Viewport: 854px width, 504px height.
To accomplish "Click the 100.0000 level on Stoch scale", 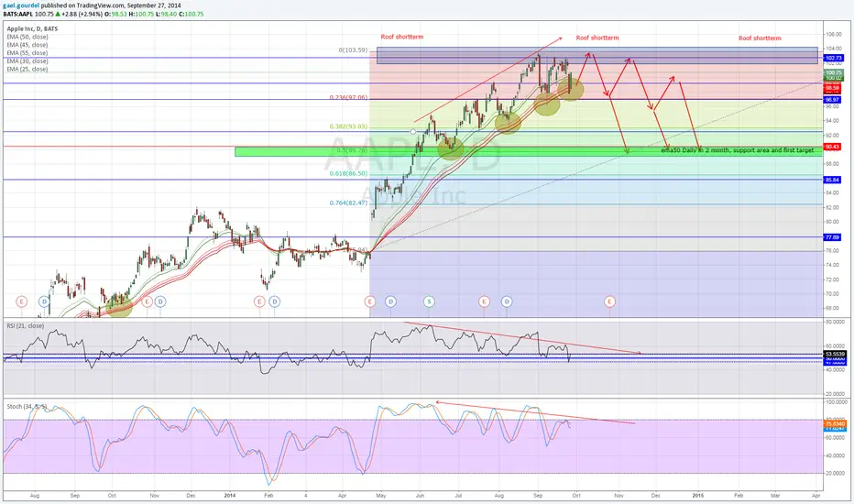I will click(835, 402).
